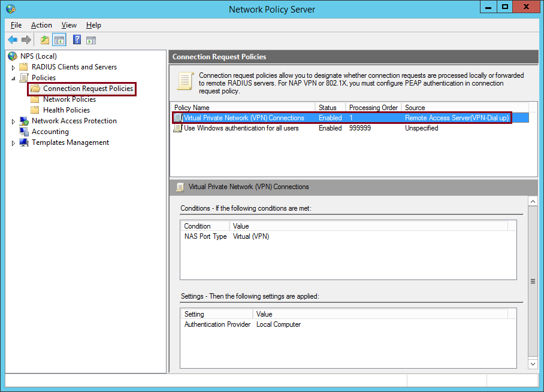
Task: Expand Templates Management node
Action: tap(14, 143)
